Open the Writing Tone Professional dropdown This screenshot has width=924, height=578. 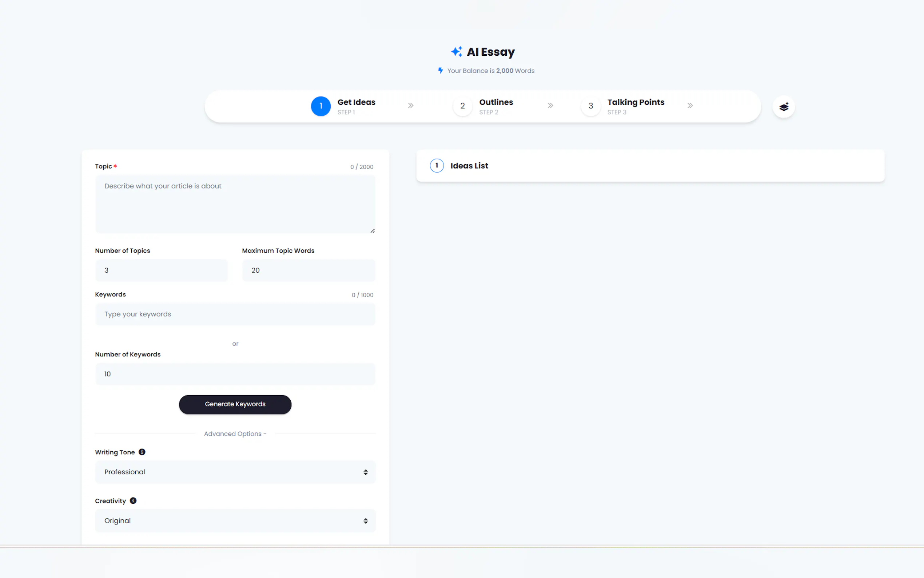coord(235,472)
